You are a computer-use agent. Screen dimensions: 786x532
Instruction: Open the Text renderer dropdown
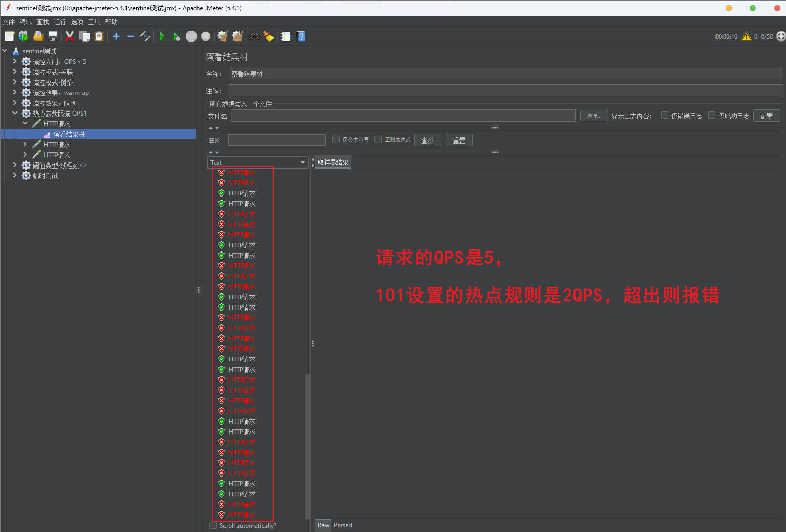pos(258,162)
